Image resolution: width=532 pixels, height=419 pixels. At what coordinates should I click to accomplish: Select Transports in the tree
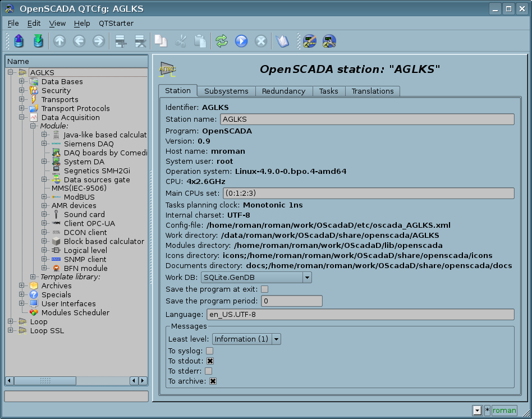(59, 100)
